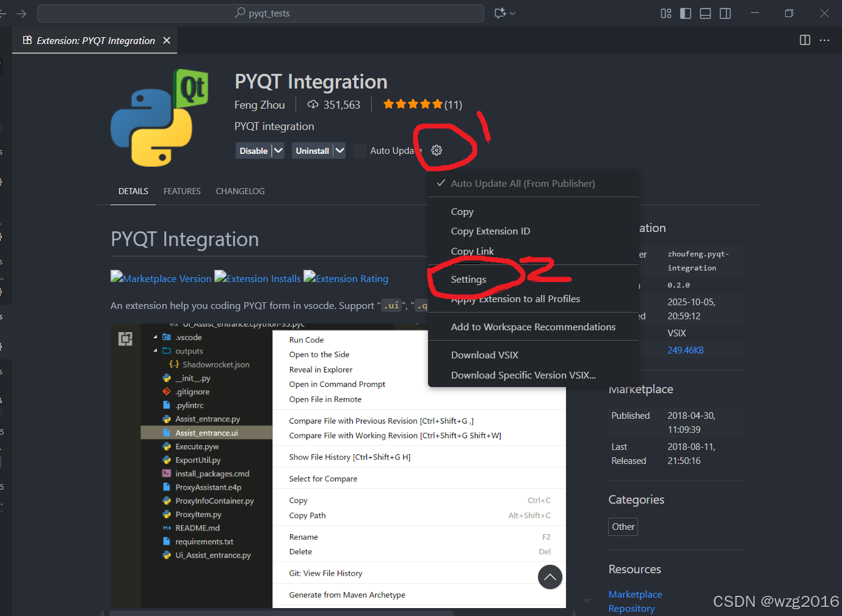This screenshot has width=842, height=616.
Task: Click the Categories heading
Action: 636,499
